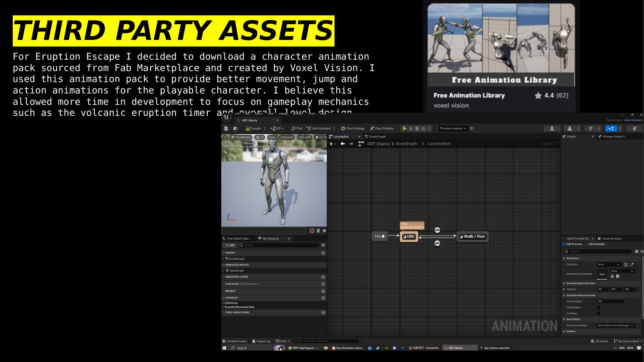Select the Edit Defaults radio button
Viewport: 644px width, 362px height.
pyautogui.click(x=594, y=244)
